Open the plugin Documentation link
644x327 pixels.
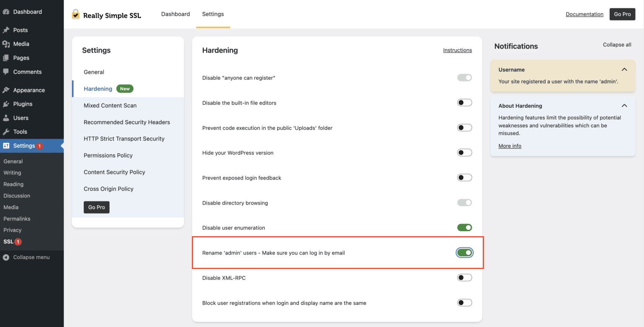584,14
